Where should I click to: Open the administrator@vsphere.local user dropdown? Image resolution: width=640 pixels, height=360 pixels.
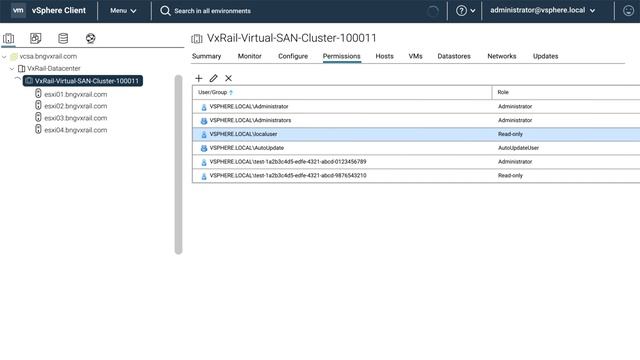[542, 10]
